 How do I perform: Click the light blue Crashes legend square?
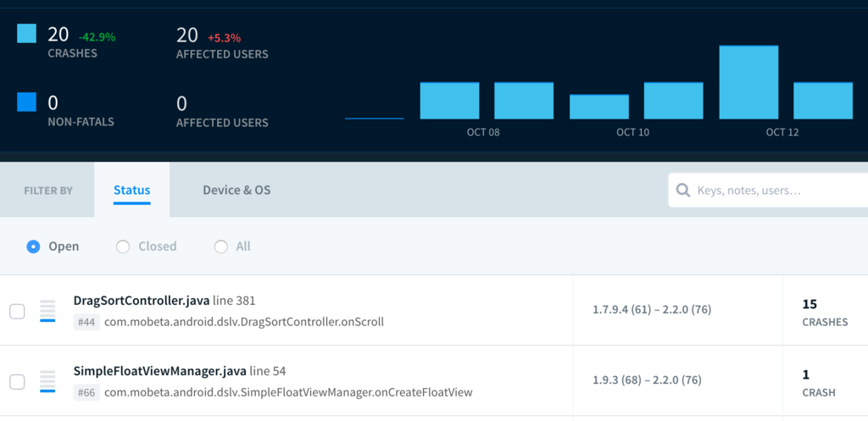(27, 34)
